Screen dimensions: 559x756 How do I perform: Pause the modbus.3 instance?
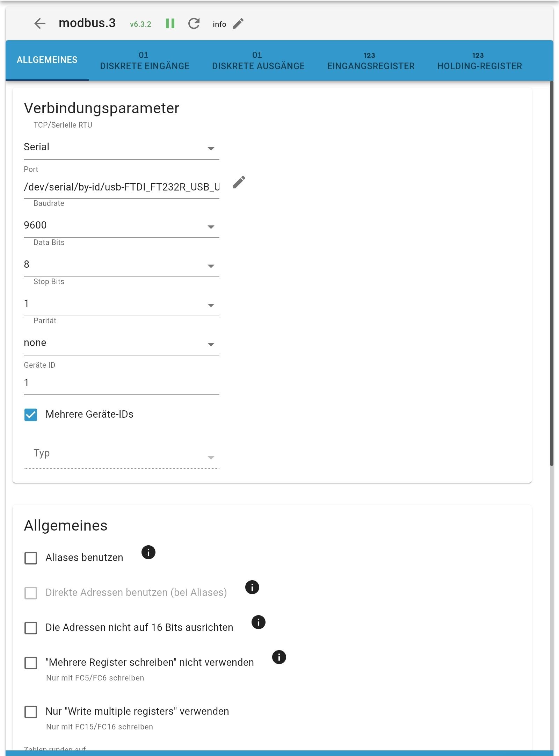(x=170, y=23)
